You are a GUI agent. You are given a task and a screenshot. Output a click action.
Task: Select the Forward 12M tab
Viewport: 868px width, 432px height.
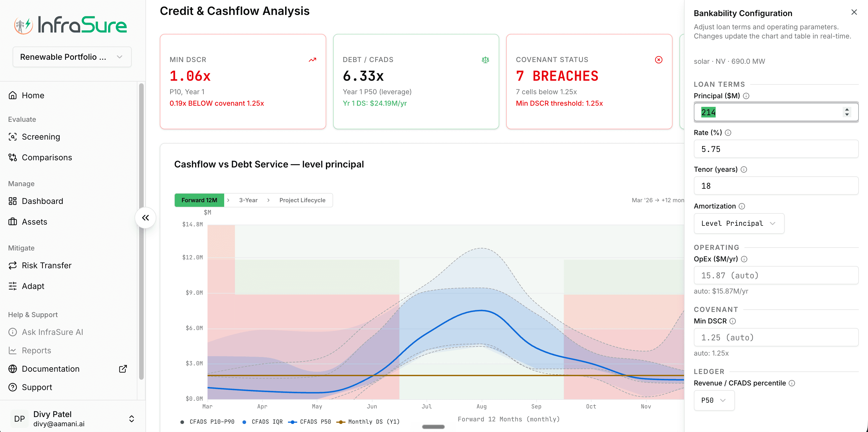pyautogui.click(x=199, y=200)
